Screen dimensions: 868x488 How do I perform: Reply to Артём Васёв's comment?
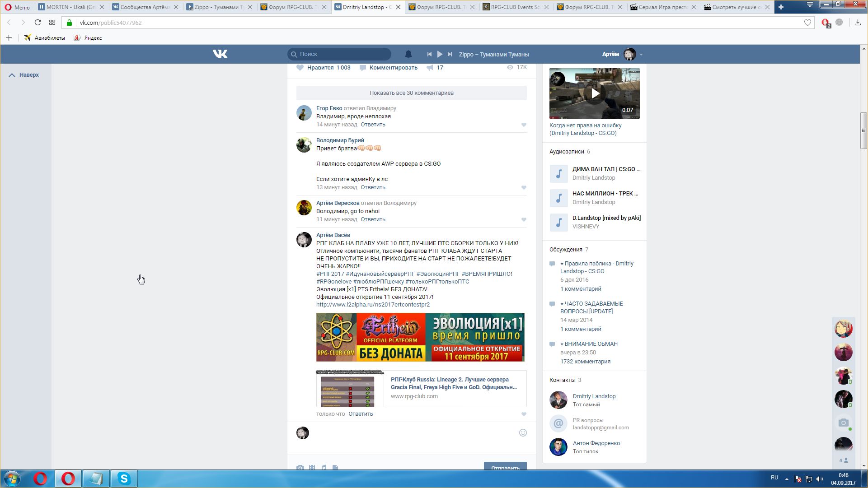[x=361, y=414]
